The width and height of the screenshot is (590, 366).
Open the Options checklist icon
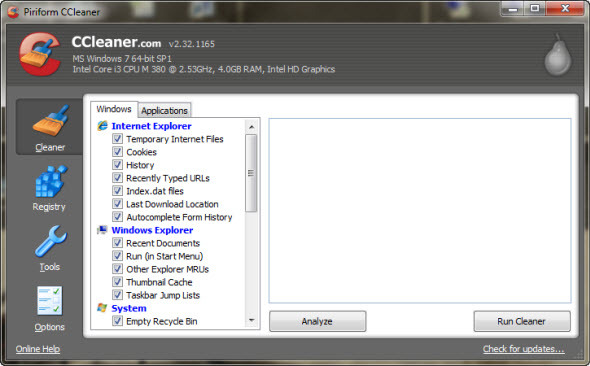[x=50, y=301]
